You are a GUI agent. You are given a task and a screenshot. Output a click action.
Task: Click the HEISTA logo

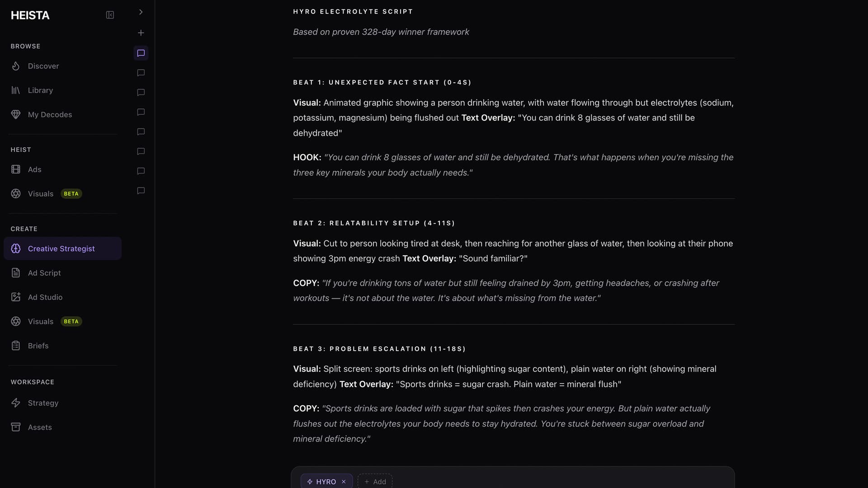(x=30, y=15)
